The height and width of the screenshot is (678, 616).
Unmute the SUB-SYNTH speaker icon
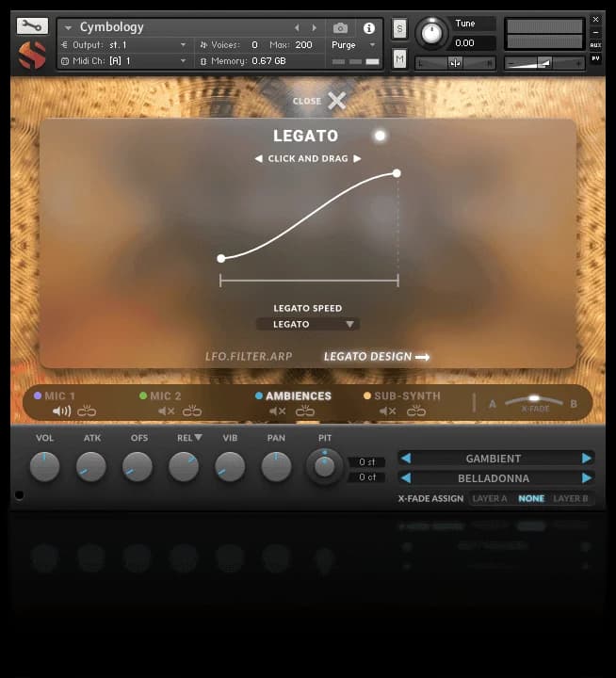387,412
